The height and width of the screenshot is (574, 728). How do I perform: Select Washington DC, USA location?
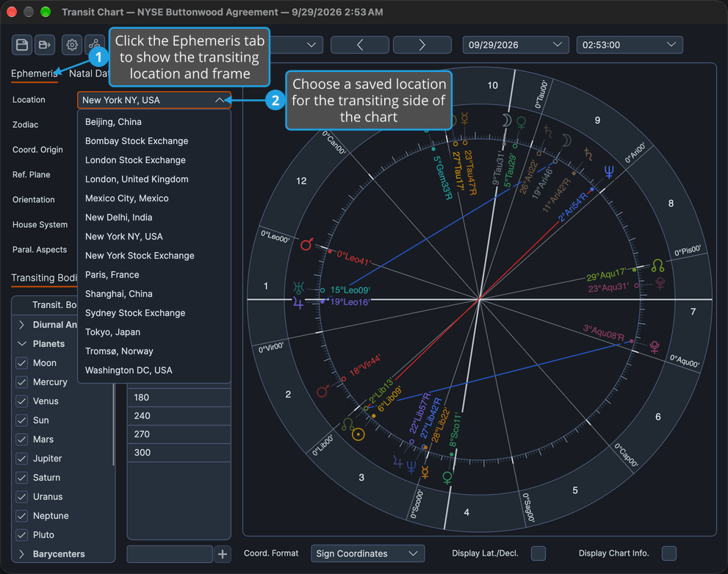pos(154,370)
